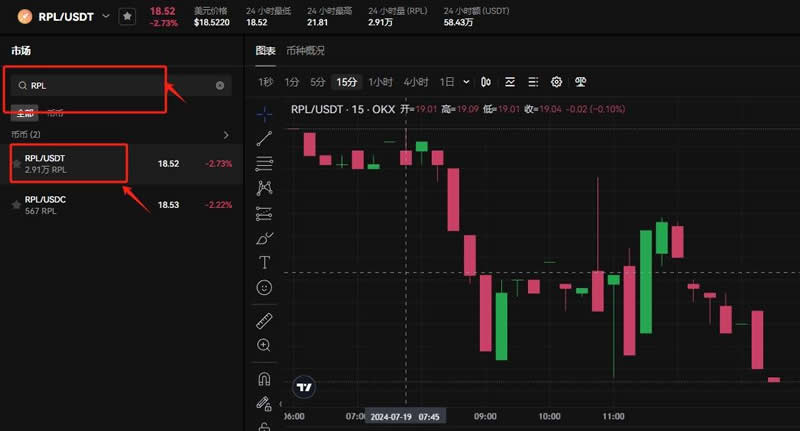Image resolution: width=800 pixels, height=431 pixels.
Task: Toggle the magnet snap mode
Action: coord(264,379)
